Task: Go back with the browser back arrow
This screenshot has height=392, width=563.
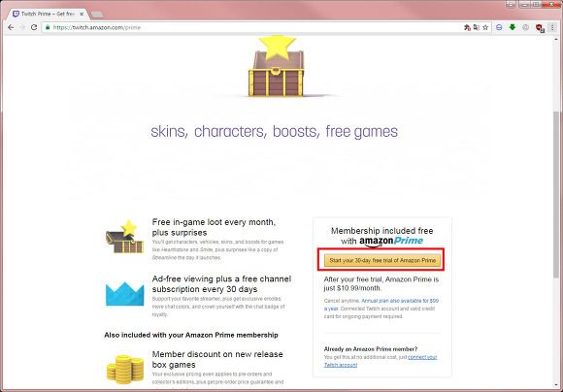Action: point(11,27)
